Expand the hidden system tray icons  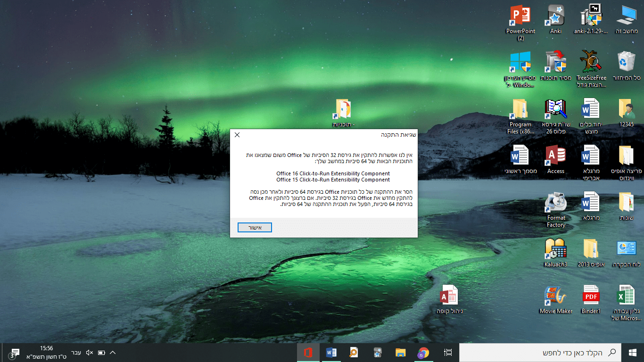pyautogui.click(x=113, y=352)
